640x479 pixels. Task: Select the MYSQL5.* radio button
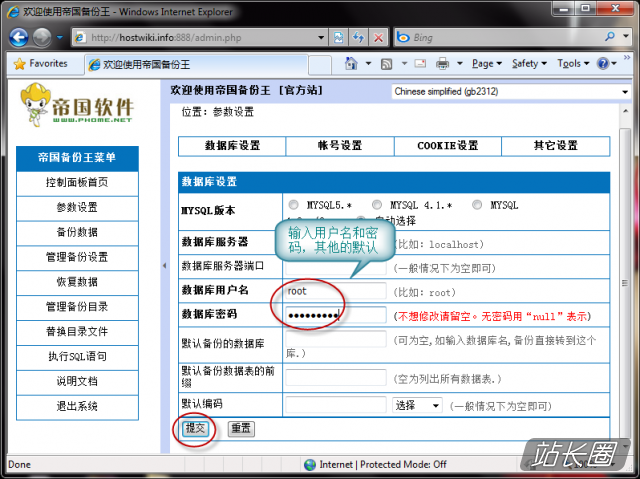pyautogui.click(x=293, y=204)
